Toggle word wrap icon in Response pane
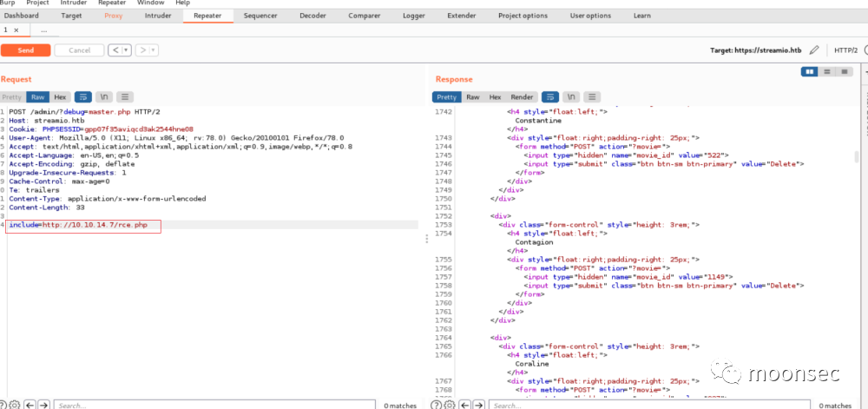The height and width of the screenshot is (409, 868). (x=550, y=97)
